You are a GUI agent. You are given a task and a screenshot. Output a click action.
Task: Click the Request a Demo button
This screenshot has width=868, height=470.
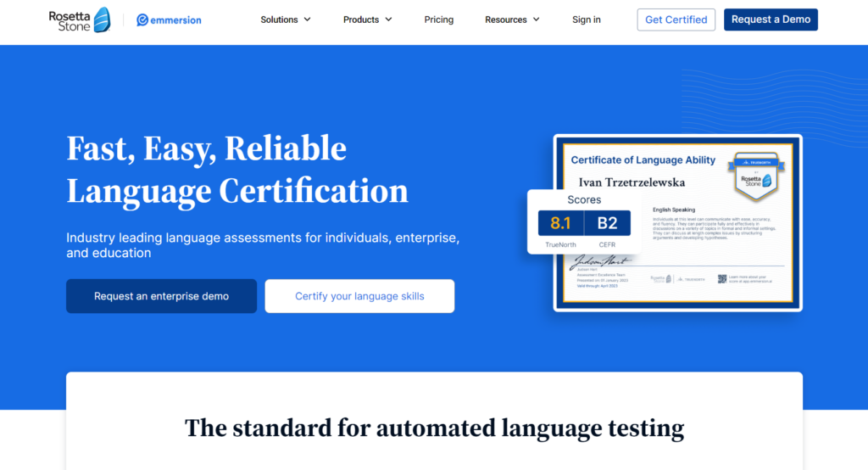tap(771, 20)
